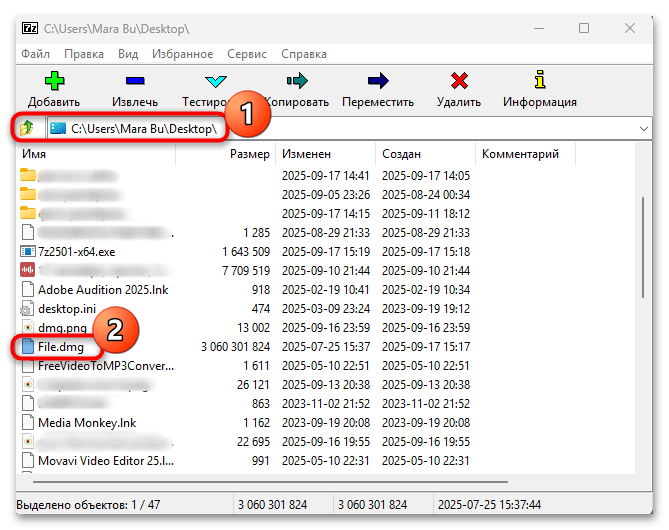Click the vertical scrollbar of file list

coord(643,248)
